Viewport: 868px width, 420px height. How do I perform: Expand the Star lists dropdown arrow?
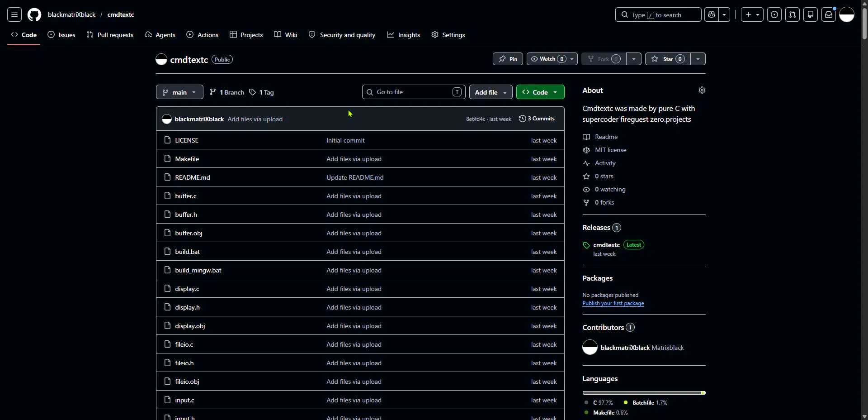pos(698,59)
